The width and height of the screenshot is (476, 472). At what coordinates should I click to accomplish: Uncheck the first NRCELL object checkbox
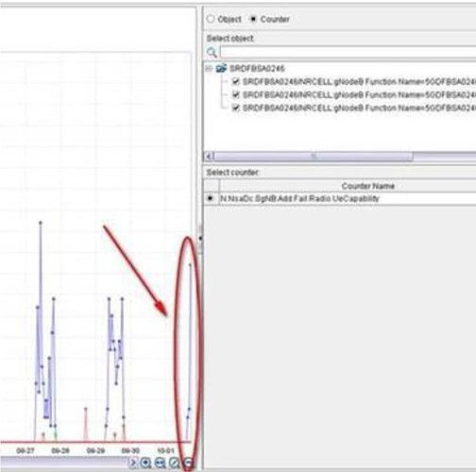click(235, 82)
